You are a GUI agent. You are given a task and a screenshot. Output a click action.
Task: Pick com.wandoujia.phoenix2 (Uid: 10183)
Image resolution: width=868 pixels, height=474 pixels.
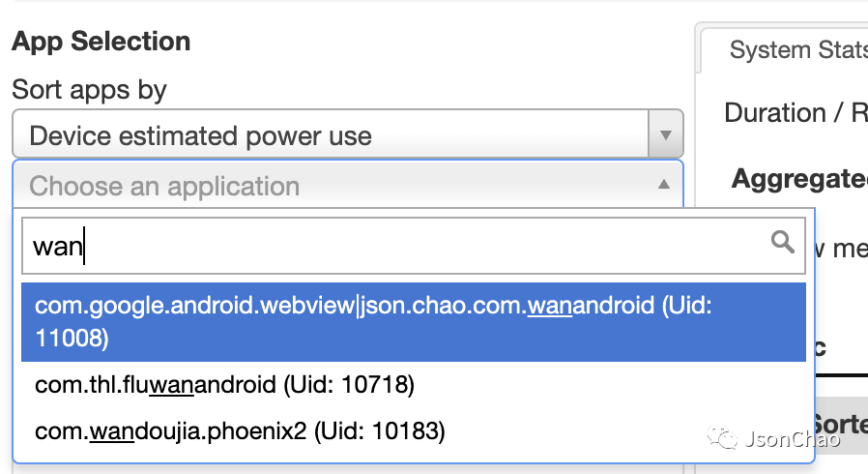(x=240, y=431)
